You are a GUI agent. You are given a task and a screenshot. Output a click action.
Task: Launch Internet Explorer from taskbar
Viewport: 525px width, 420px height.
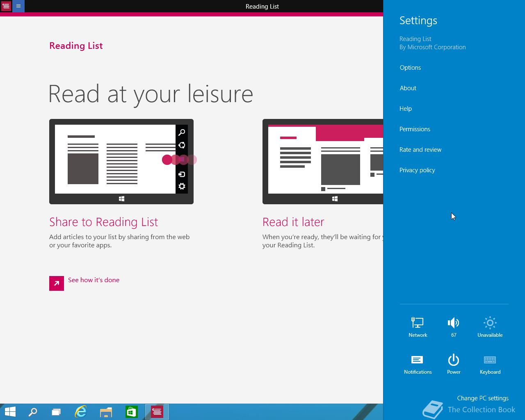(x=81, y=412)
